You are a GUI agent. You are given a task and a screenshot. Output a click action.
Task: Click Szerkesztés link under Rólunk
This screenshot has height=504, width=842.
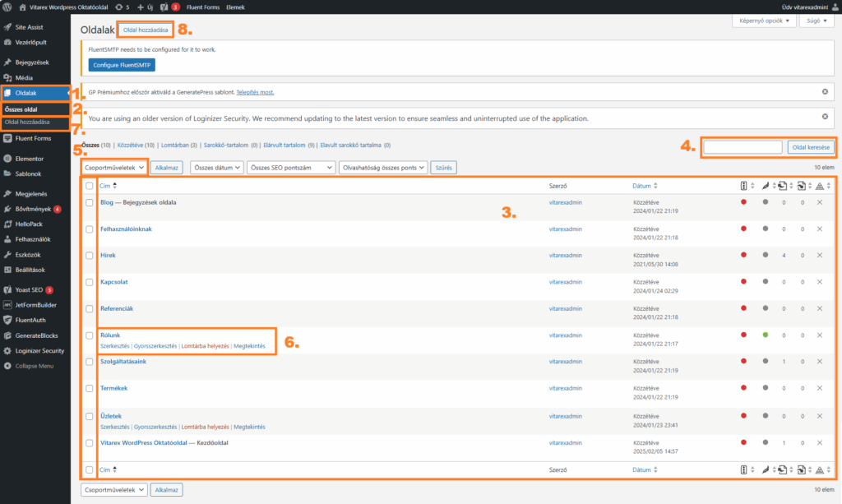pyautogui.click(x=115, y=346)
